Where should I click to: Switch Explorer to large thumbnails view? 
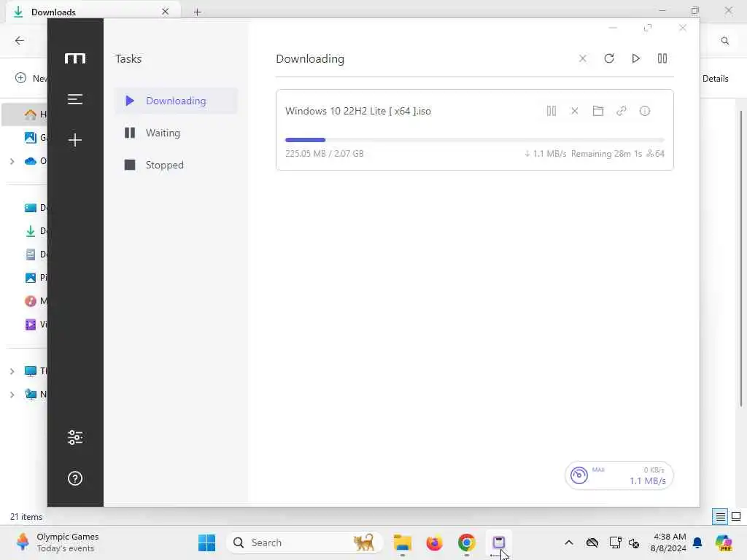tap(736, 517)
